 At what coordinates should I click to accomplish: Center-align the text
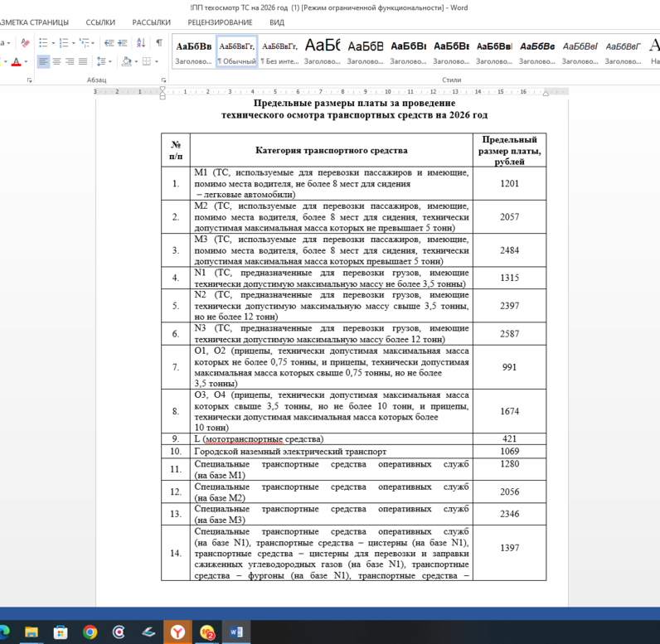point(56,61)
